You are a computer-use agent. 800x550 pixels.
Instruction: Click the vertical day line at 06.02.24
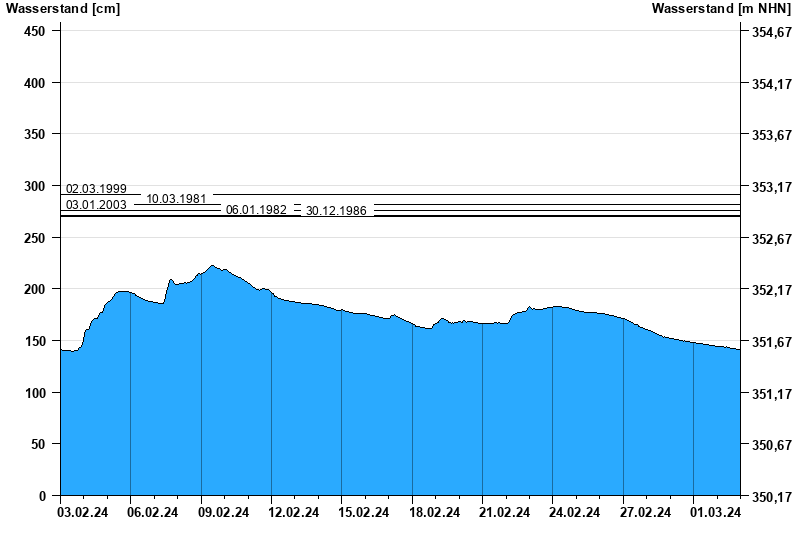tap(131, 394)
